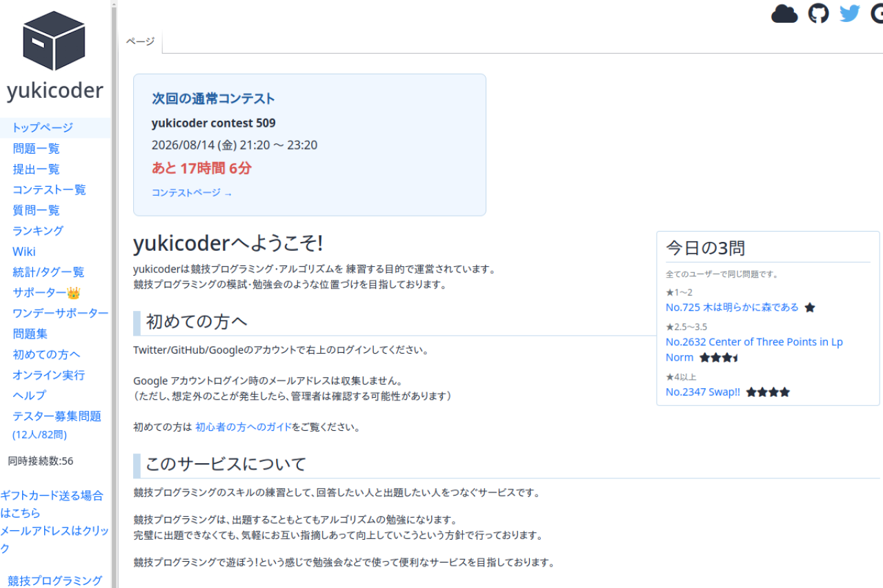
Task: Click the Google icon at top right
Action: (x=877, y=14)
